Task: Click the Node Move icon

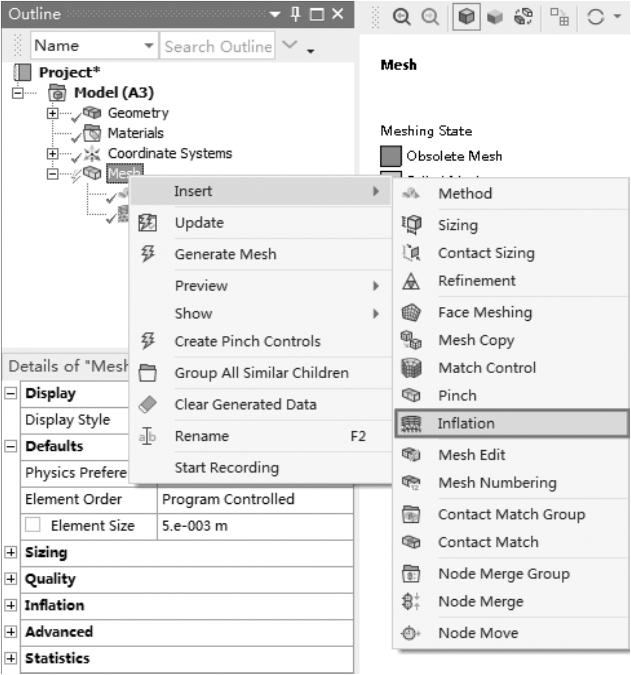Action: 410,633
